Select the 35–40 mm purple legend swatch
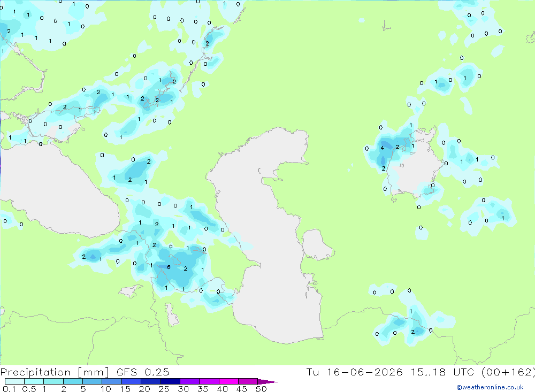The width and height of the screenshot is (535, 392). click(209, 381)
